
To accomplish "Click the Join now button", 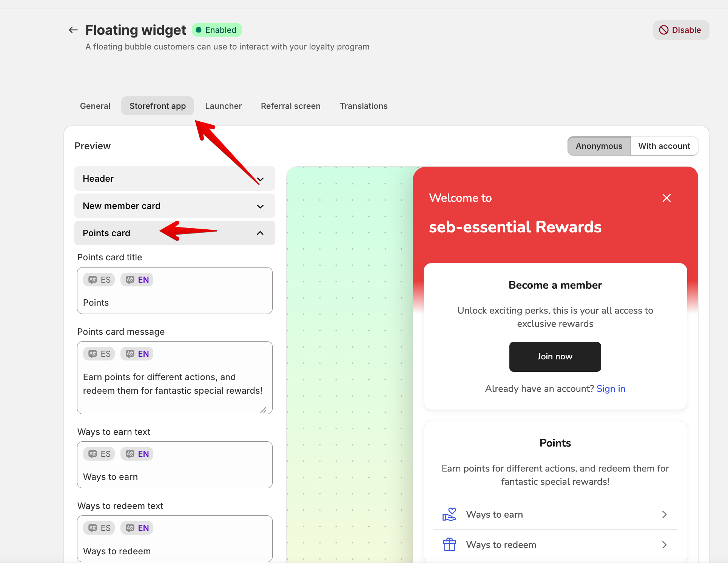I will [x=555, y=357].
